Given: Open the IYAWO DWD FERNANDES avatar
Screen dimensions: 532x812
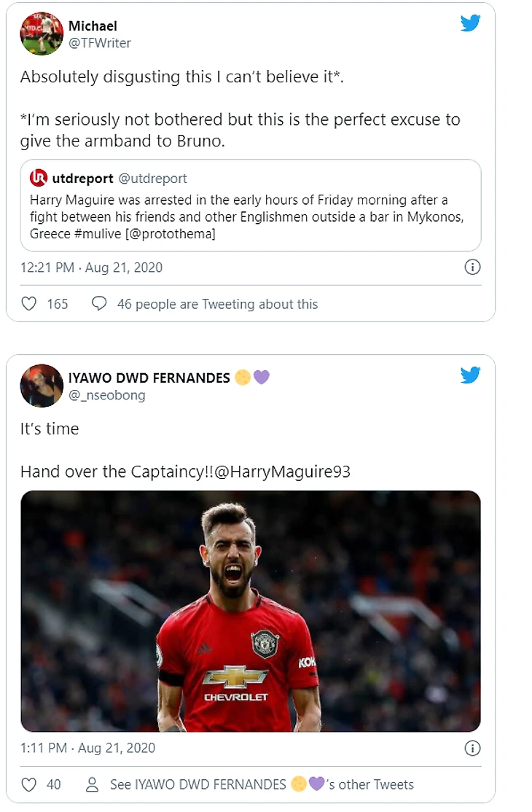Looking at the screenshot, I should point(42,386).
